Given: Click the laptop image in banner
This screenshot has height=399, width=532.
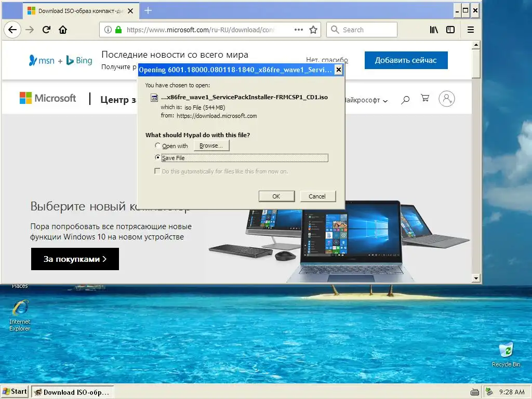Looking at the screenshot, I should point(351,241).
